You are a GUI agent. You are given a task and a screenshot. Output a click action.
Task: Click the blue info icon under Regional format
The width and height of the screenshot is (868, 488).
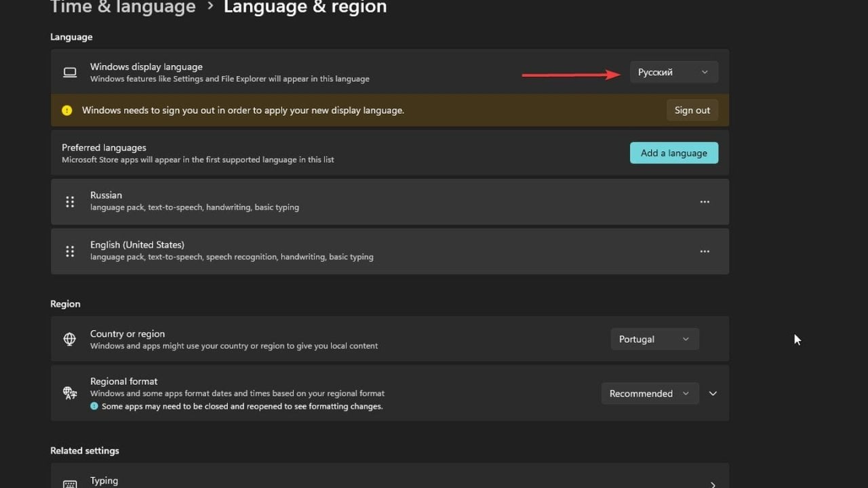94,407
